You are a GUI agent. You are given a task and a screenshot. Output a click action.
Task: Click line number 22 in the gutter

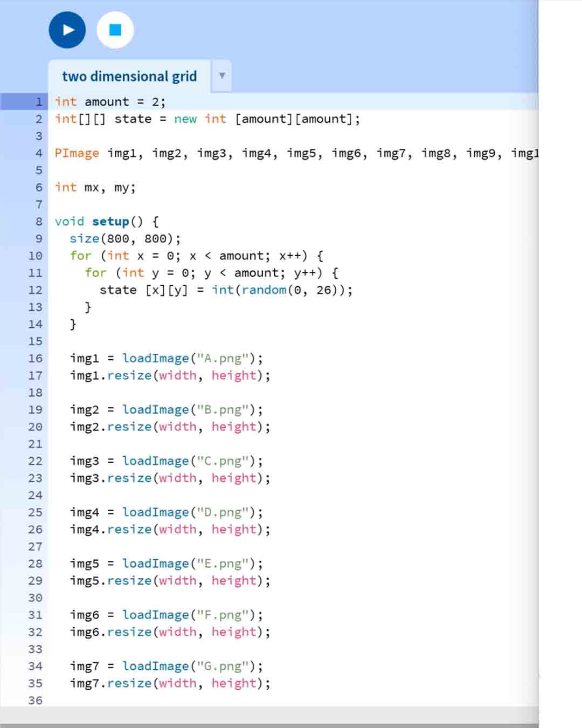pyautogui.click(x=35, y=461)
